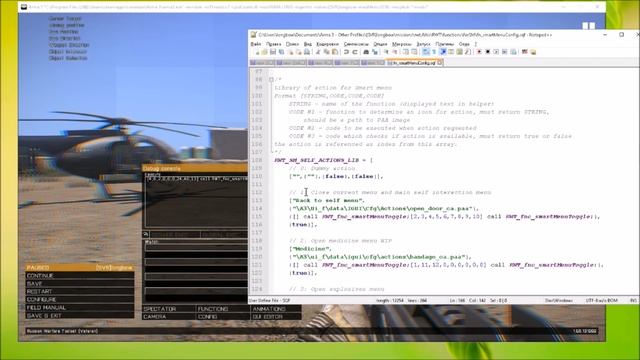The width and height of the screenshot is (640, 360).
Task: Toggle INS mode in the status bar
Action: pos(633,300)
